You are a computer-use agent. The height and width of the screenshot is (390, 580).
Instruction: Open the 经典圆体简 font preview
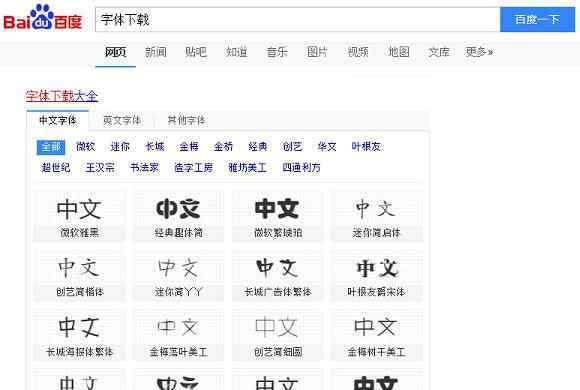178,216
